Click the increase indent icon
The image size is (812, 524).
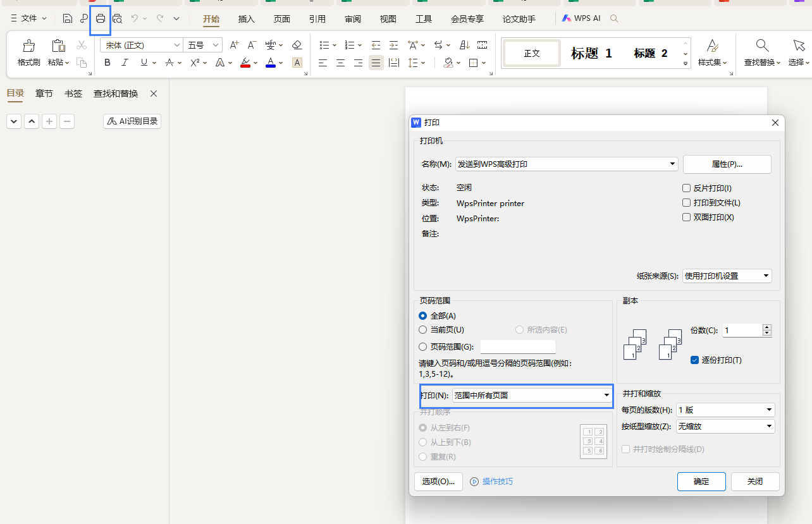click(x=394, y=45)
